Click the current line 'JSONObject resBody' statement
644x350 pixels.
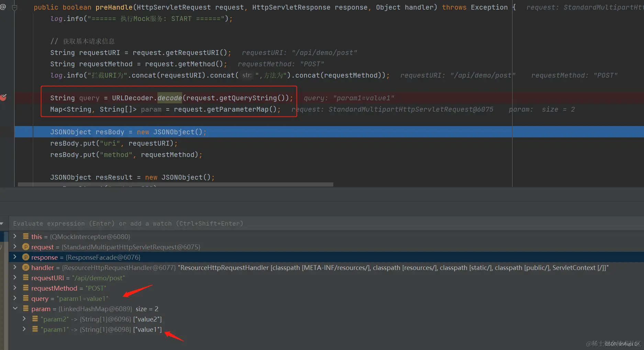point(128,132)
